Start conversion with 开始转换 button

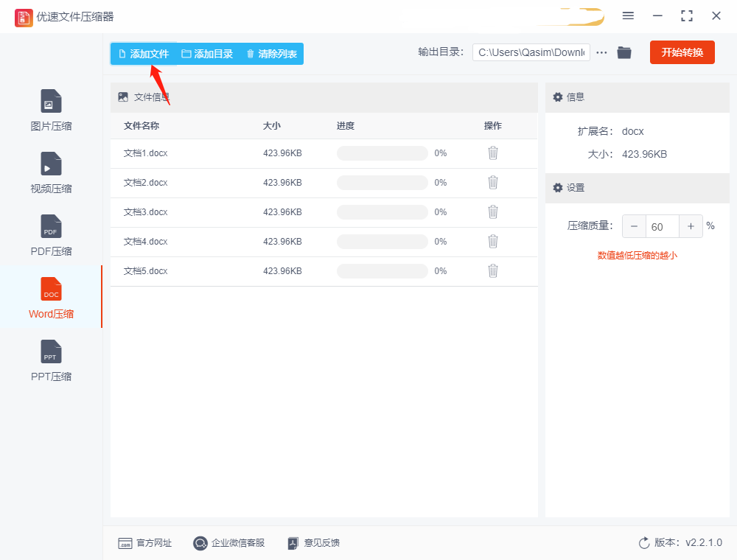(682, 52)
